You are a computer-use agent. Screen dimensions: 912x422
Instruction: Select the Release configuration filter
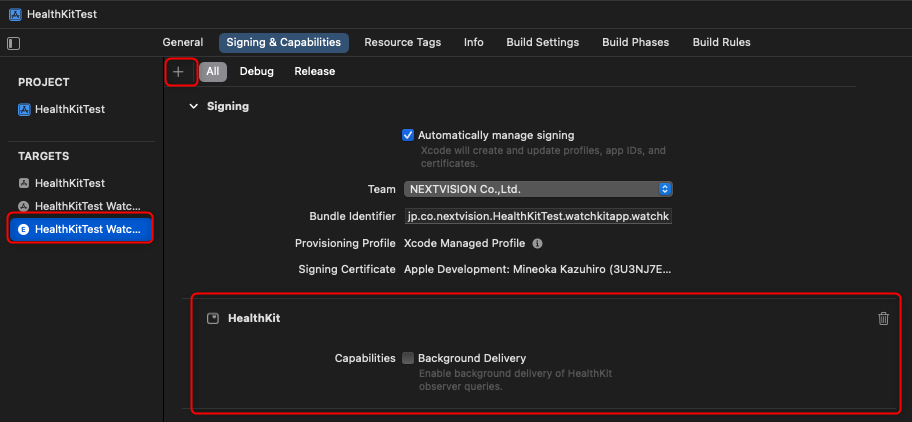pyautogui.click(x=314, y=72)
